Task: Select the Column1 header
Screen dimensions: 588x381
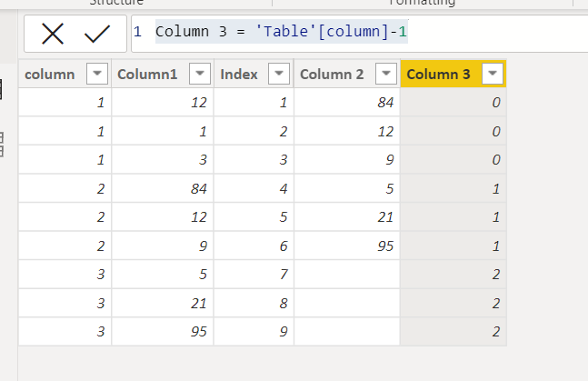Action: (163, 74)
